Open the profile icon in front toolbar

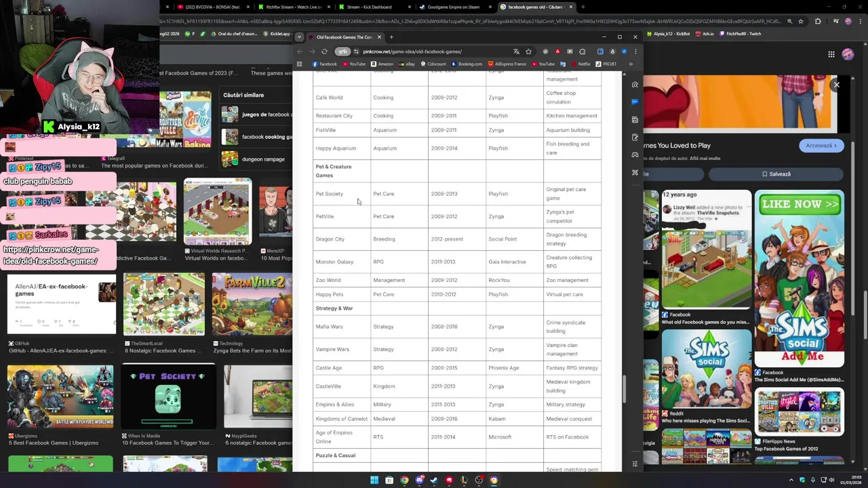pyautogui.click(x=612, y=52)
